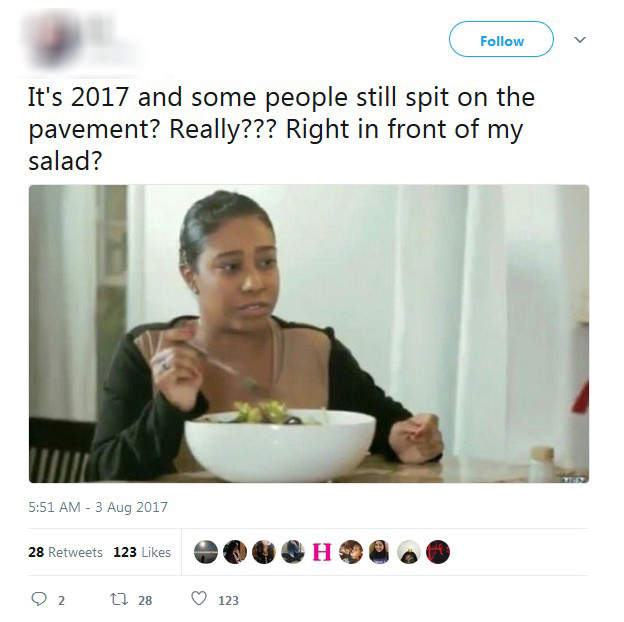
Task: Click the reply speech bubble icon
Action: click(x=39, y=599)
